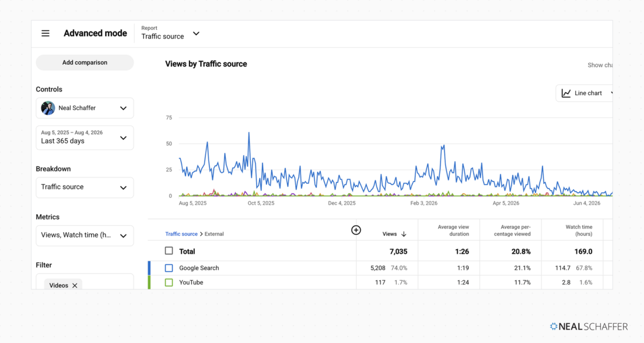Viewport: 644px width, 343px height.
Task: Expand the Neal Schaffer channel selector
Action: point(85,108)
